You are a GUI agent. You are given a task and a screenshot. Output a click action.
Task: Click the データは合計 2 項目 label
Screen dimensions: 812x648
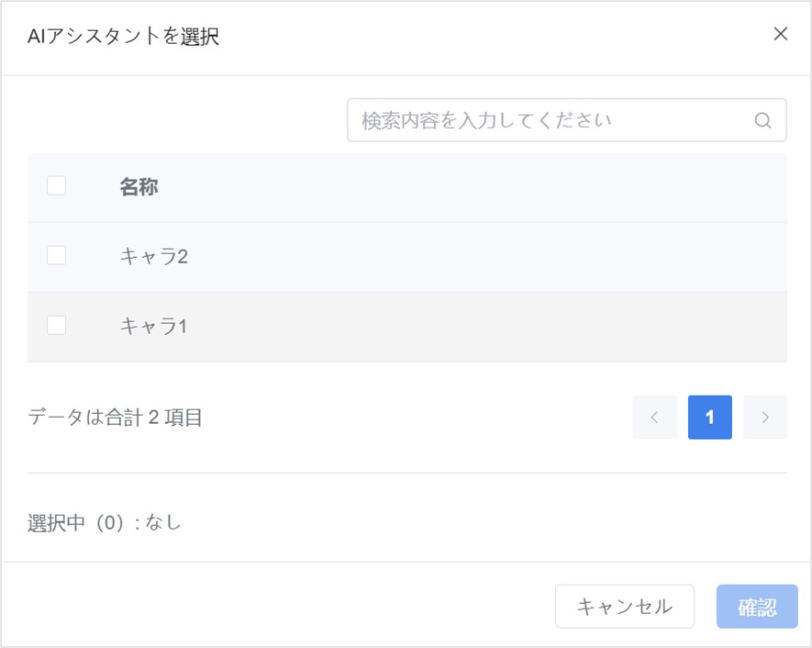115,417
